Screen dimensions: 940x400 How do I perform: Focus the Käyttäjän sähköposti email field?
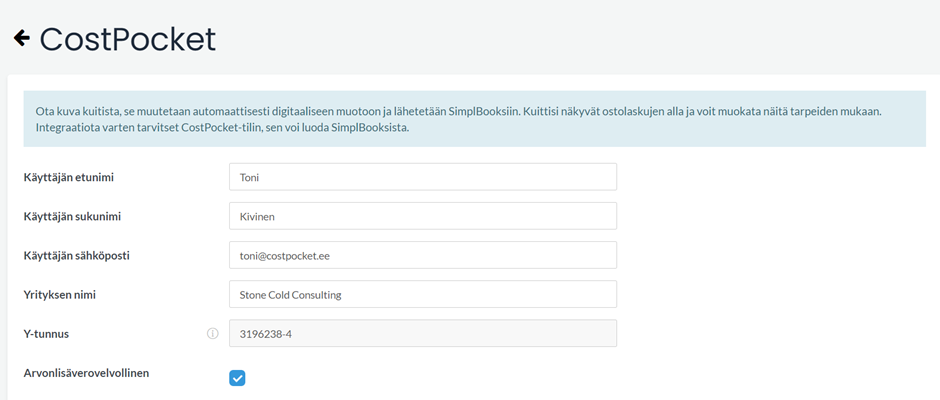[423, 255]
